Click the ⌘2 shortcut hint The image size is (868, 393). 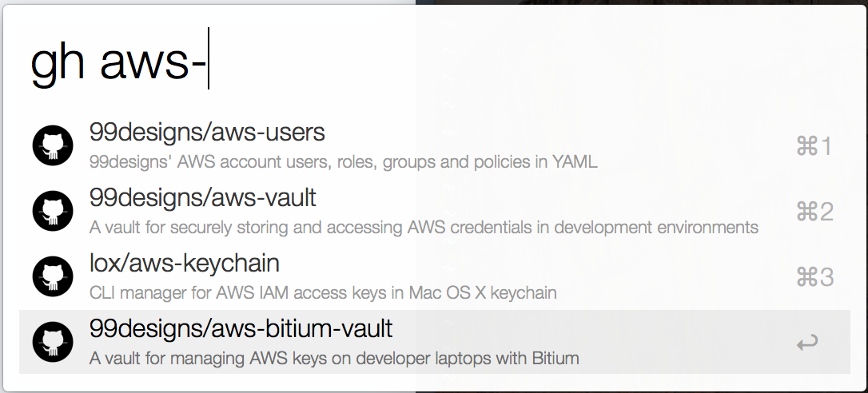pyautogui.click(x=814, y=212)
